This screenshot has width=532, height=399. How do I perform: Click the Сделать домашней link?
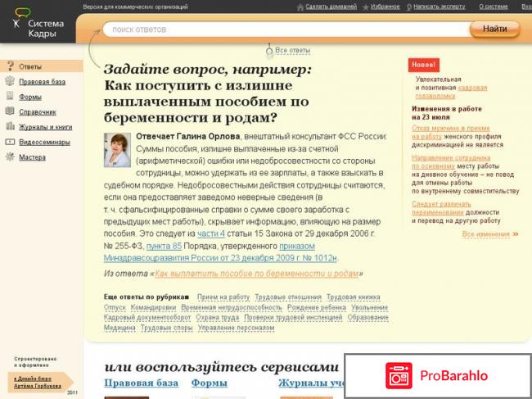[x=331, y=7]
